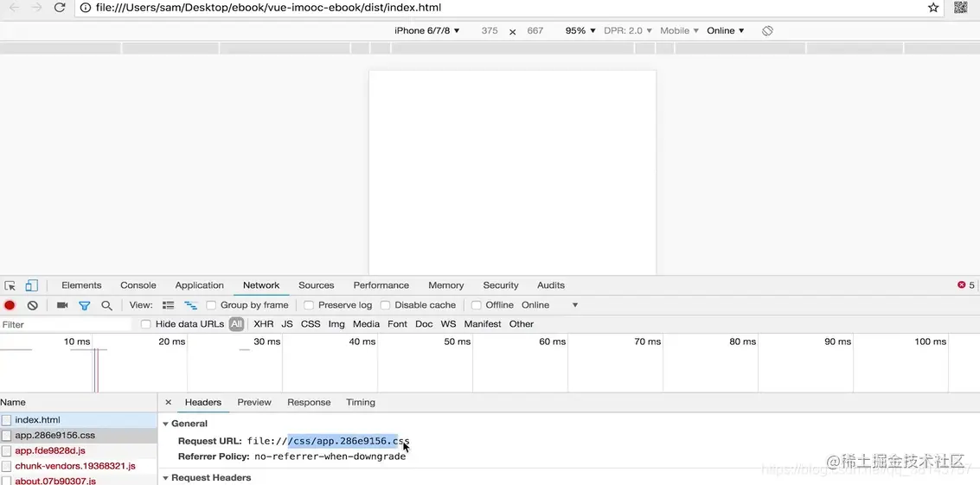Open the QR code extension icon
This screenshot has width=980, height=485.
[961, 8]
